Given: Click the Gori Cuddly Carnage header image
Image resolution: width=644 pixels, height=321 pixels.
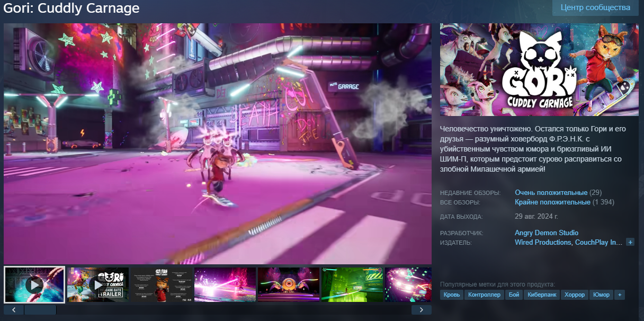Looking at the screenshot, I should [539, 69].
